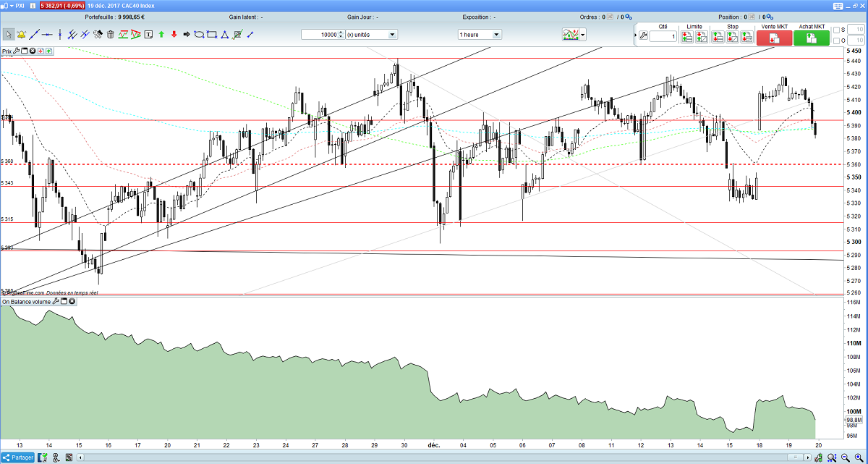
Task: Select the rectangle drawing tool
Action: [212, 34]
